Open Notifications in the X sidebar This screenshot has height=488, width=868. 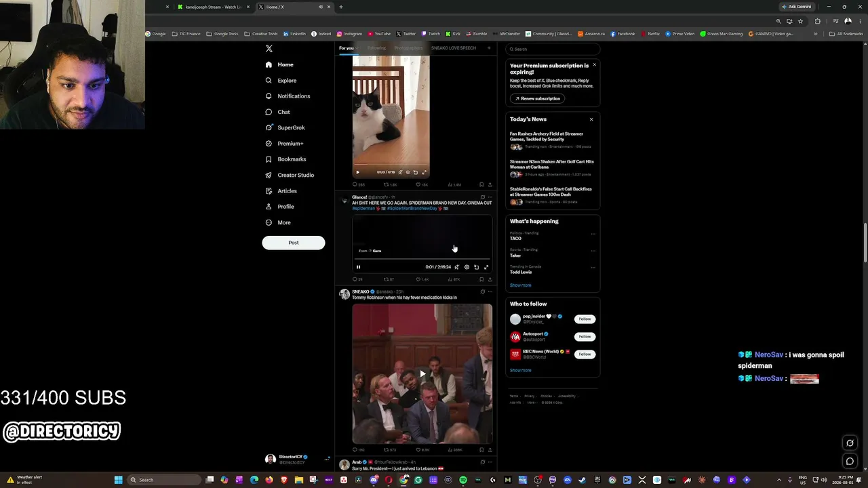point(288,96)
